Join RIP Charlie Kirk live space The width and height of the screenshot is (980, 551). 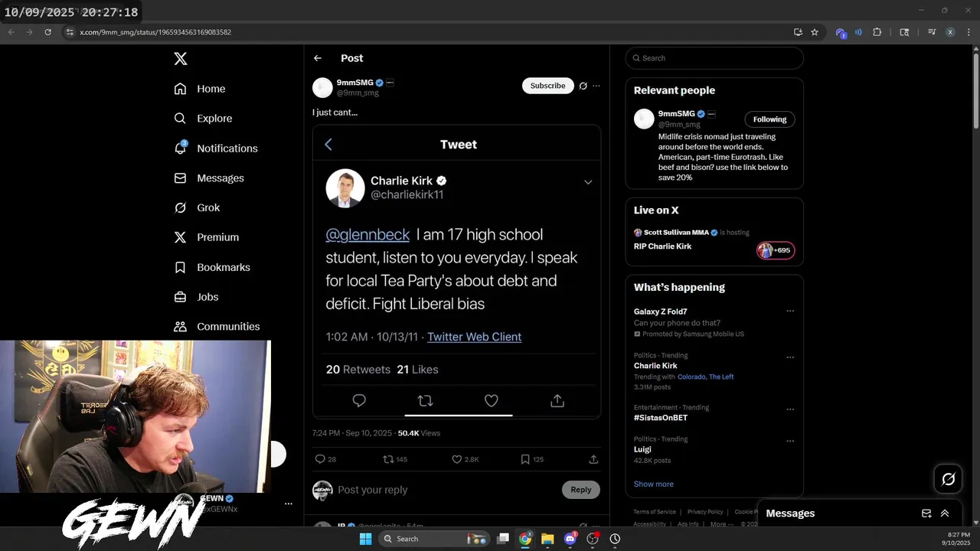[x=662, y=246]
